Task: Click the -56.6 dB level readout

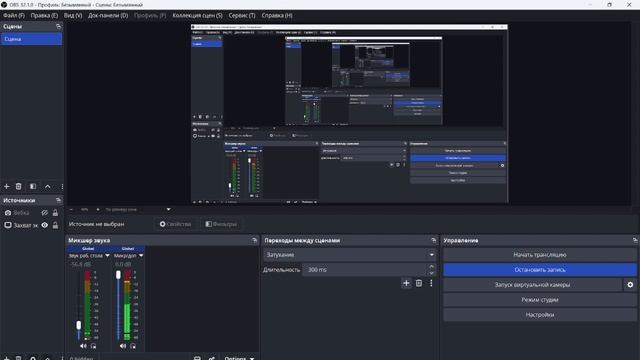Action: pos(80,264)
